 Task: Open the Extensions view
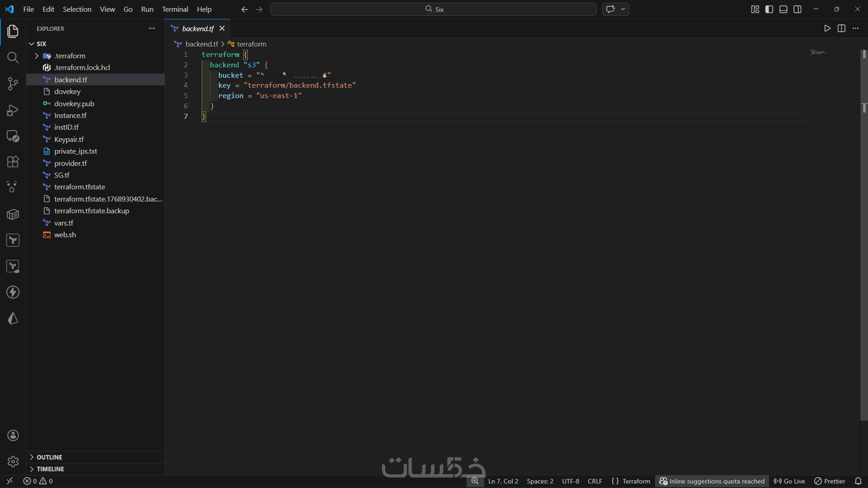point(13,162)
